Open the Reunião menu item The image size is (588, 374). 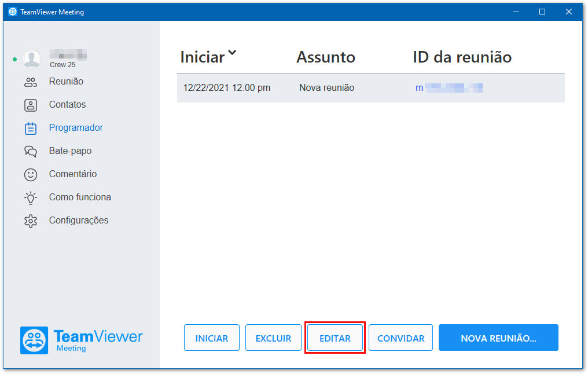tap(66, 82)
